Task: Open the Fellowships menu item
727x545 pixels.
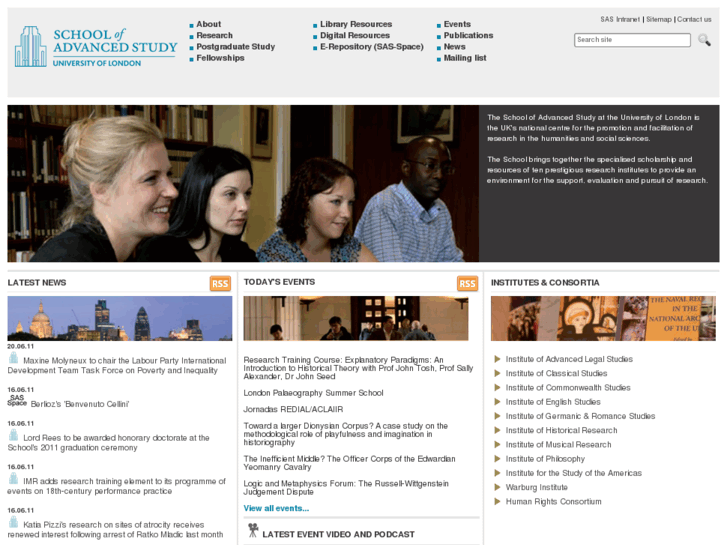Action: click(220, 58)
